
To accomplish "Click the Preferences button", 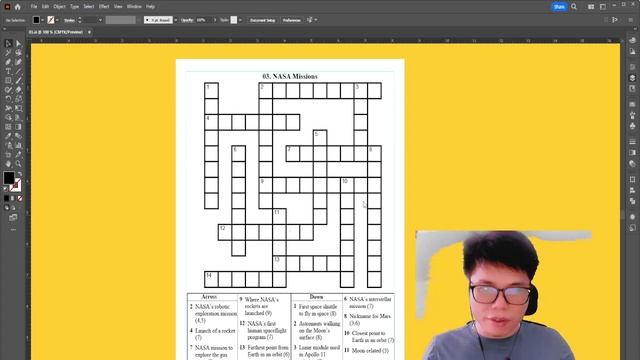I will (291, 20).
